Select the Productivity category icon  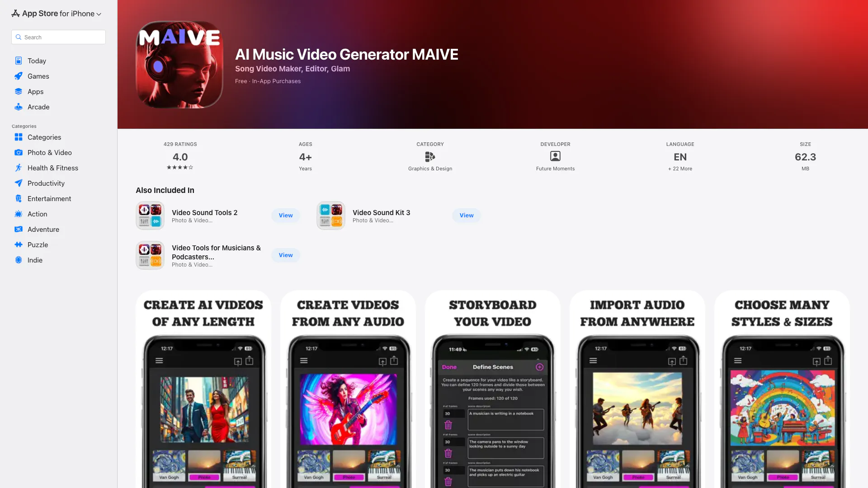18,183
